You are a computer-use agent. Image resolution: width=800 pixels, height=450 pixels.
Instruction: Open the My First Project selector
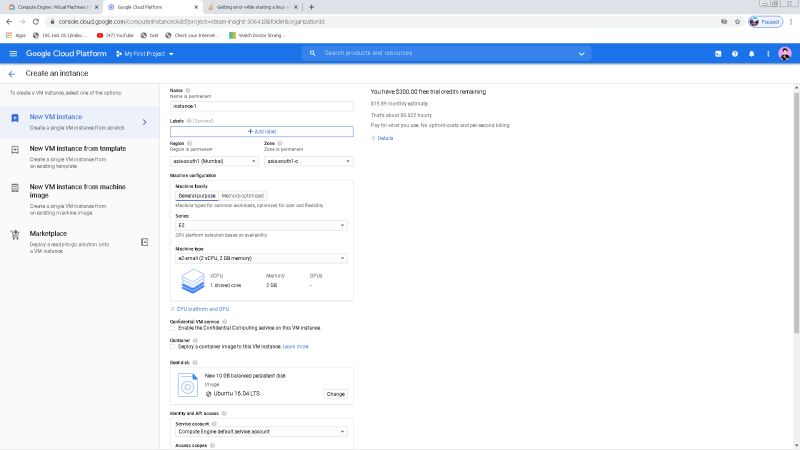(x=145, y=54)
